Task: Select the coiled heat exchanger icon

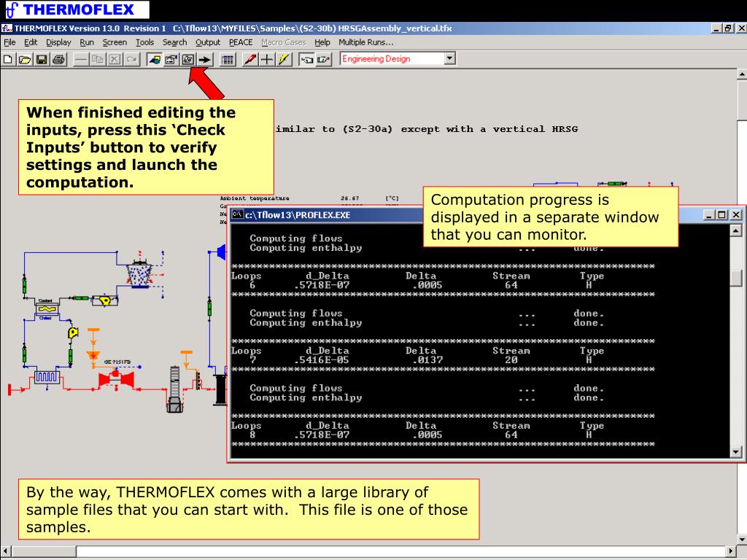Action: coord(47,377)
